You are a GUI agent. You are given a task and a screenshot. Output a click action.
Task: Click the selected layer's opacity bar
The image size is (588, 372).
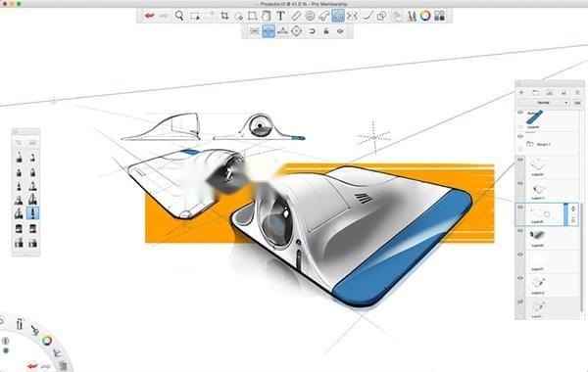pyautogui.click(x=565, y=214)
